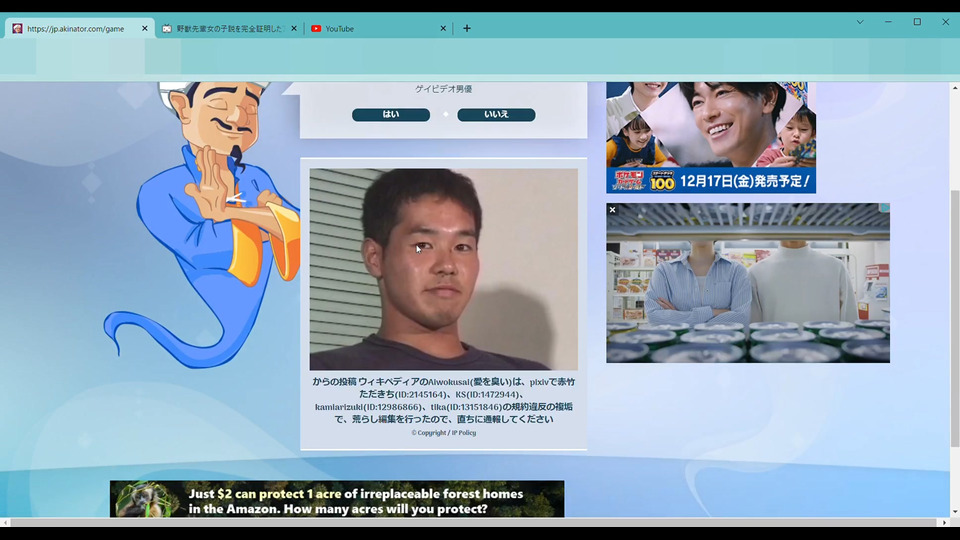The height and width of the screenshot is (540, 960).
Task: Open the 12月17日発売予定 Pokémon ad banner
Action: tap(711, 138)
